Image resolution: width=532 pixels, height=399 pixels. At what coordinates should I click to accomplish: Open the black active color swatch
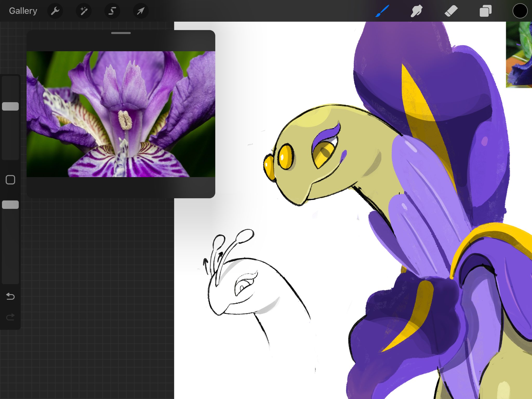pyautogui.click(x=520, y=11)
